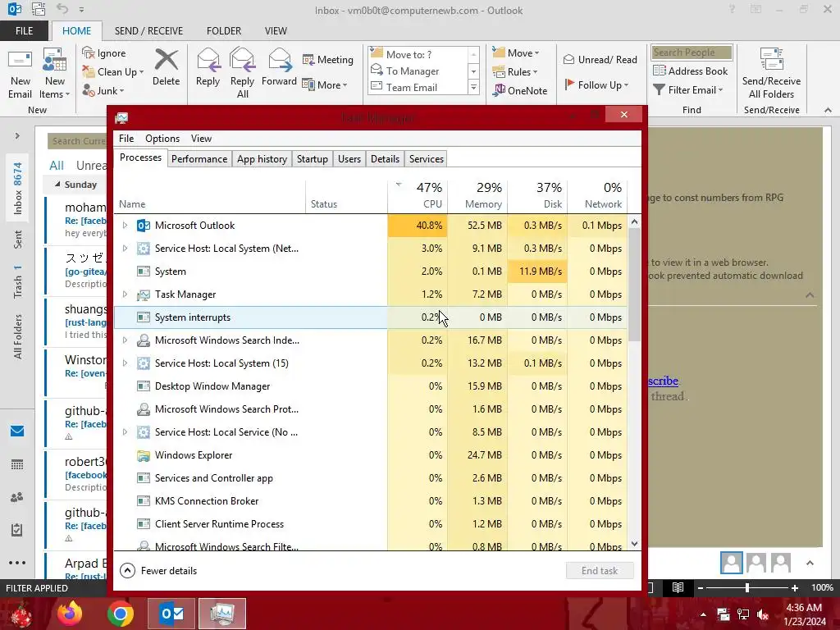840x630 pixels.
Task: Click the Fewer details button
Action: (158, 571)
